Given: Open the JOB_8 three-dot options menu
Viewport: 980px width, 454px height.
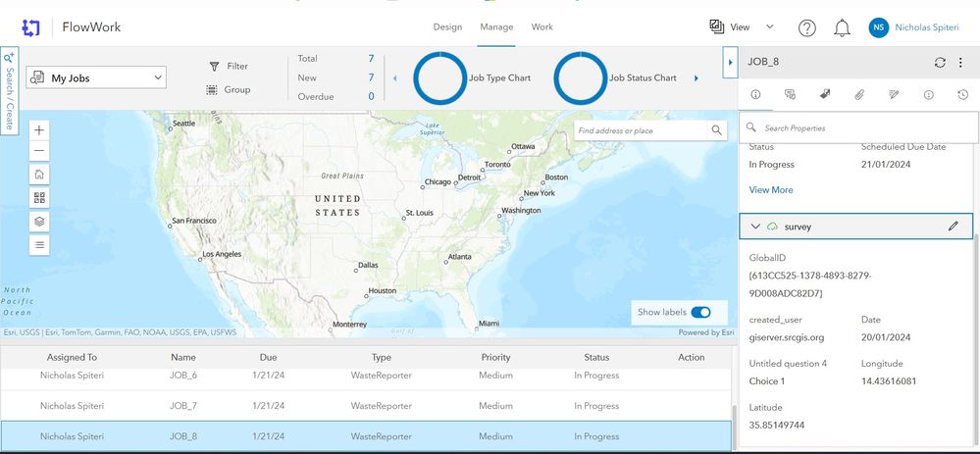Looking at the screenshot, I should coord(960,63).
